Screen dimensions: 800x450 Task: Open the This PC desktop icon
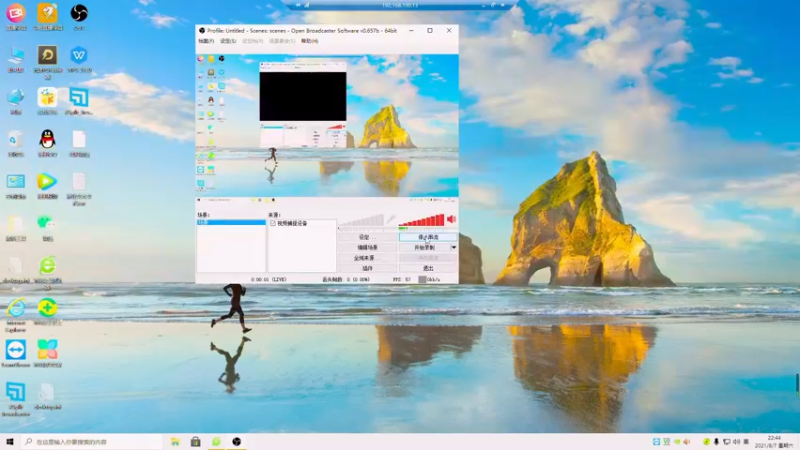(x=15, y=55)
